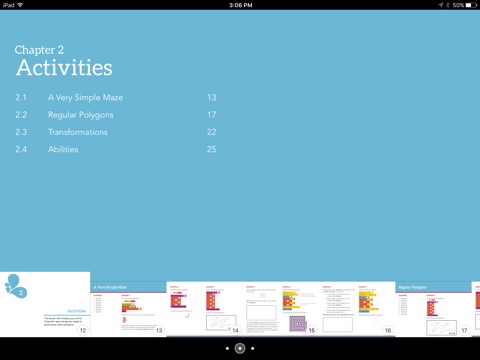Select the page 17 thumbnail
This screenshot has height=360, width=480.
coord(433,309)
